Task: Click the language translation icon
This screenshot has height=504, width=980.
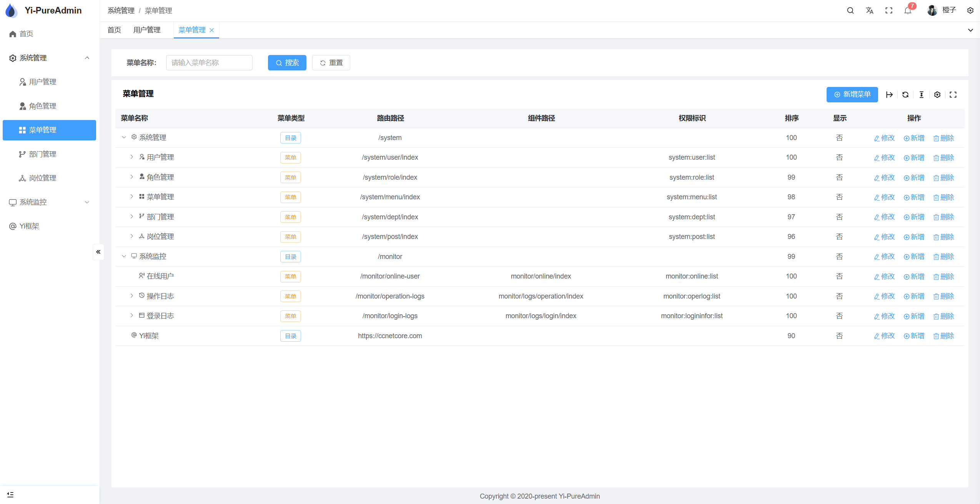Action: 869,10
